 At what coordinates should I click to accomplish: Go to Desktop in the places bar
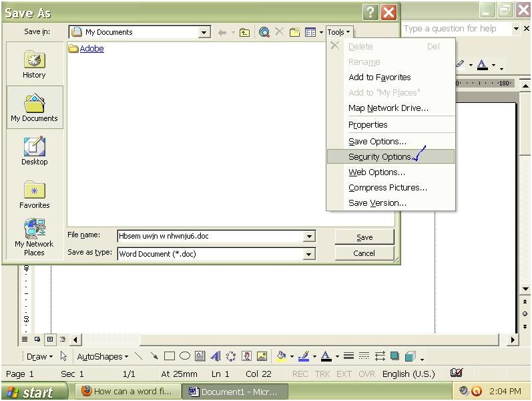pyautogui.click(x=34, y=151)
